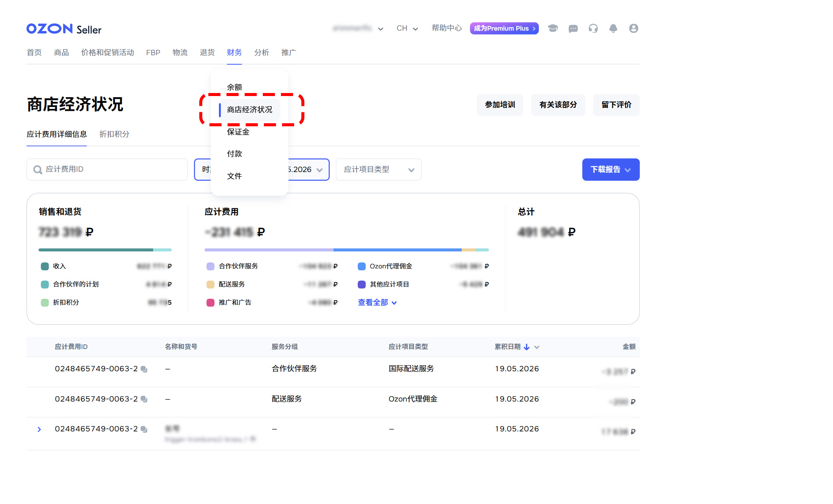Image resolution: width=833 pixels, height=504 pixels.
Task: Open the 分析 nav tab
Action: [262, 52]
